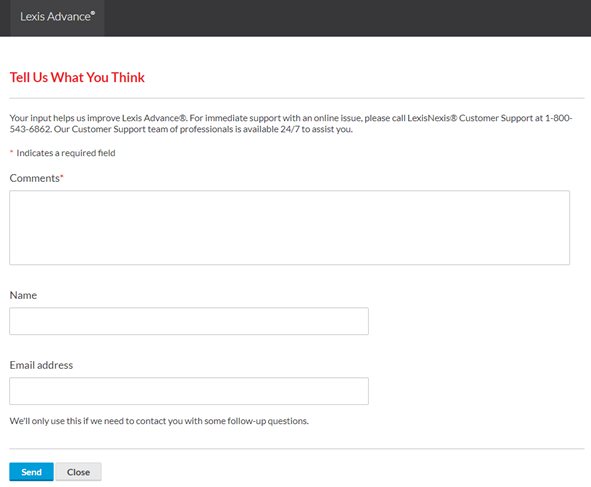Submit feedback with the Send button
The width and height of the screenshot is (591, 487).
31,472
